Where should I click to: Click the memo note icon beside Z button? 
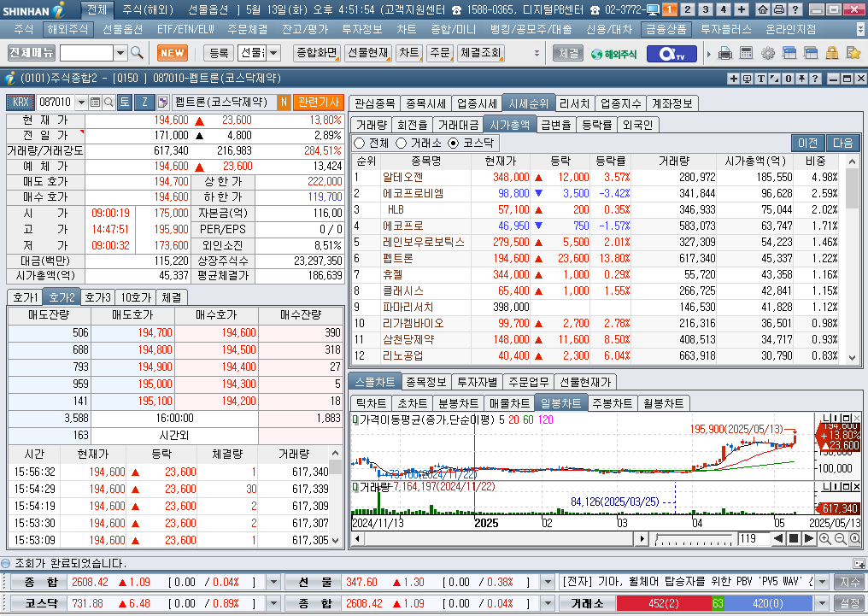[162, 102]
